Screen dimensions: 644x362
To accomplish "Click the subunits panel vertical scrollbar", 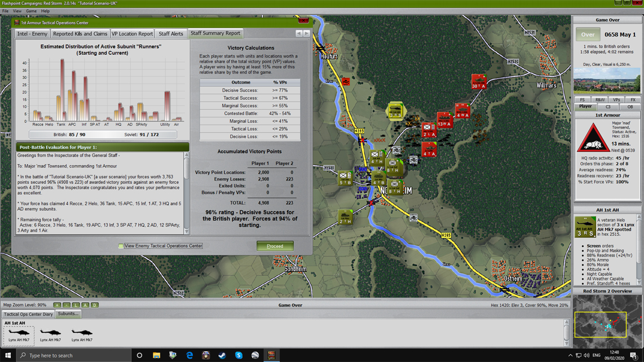I will click(566, 333).
